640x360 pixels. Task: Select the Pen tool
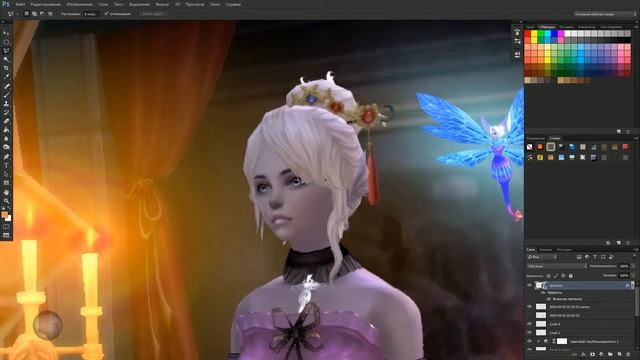[x=6, y=157]
